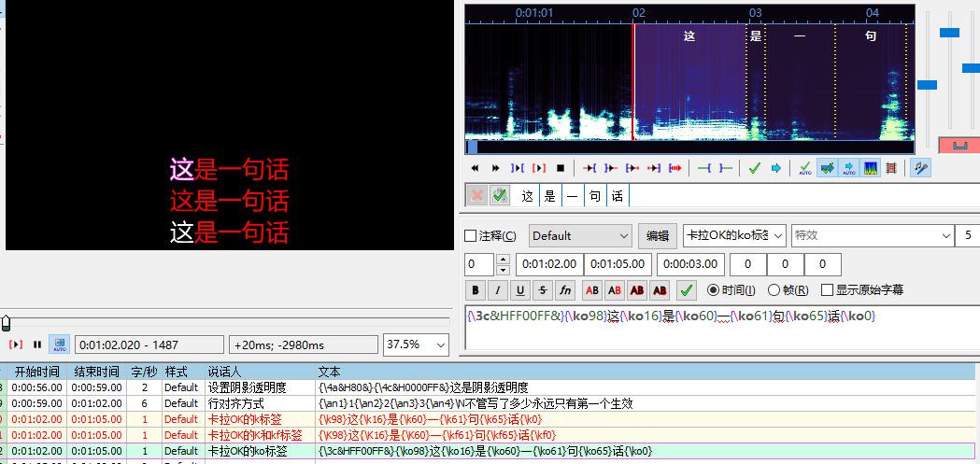Commit line green checkmark beside AB buttons
The image size is (980, 464).
(x=687, y=289)
